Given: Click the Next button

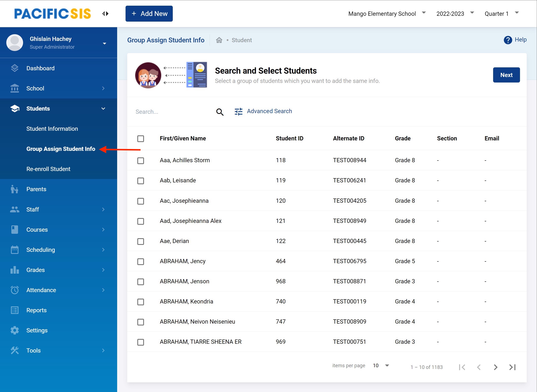Looking at the screenshot, I should (x=506, y=75).
